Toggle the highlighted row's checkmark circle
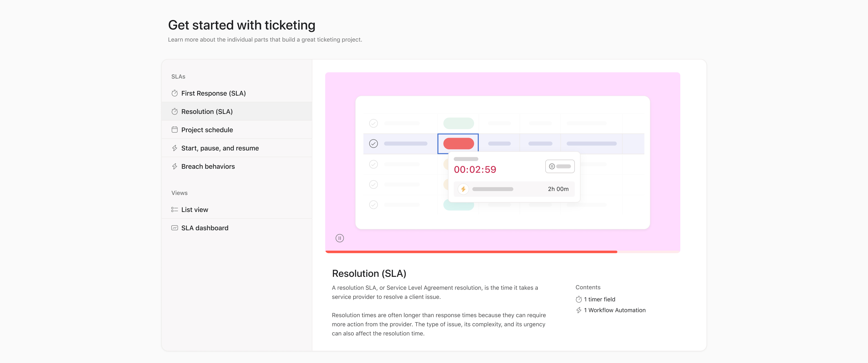This screenshot has width=868, height=363. (373, 144)
